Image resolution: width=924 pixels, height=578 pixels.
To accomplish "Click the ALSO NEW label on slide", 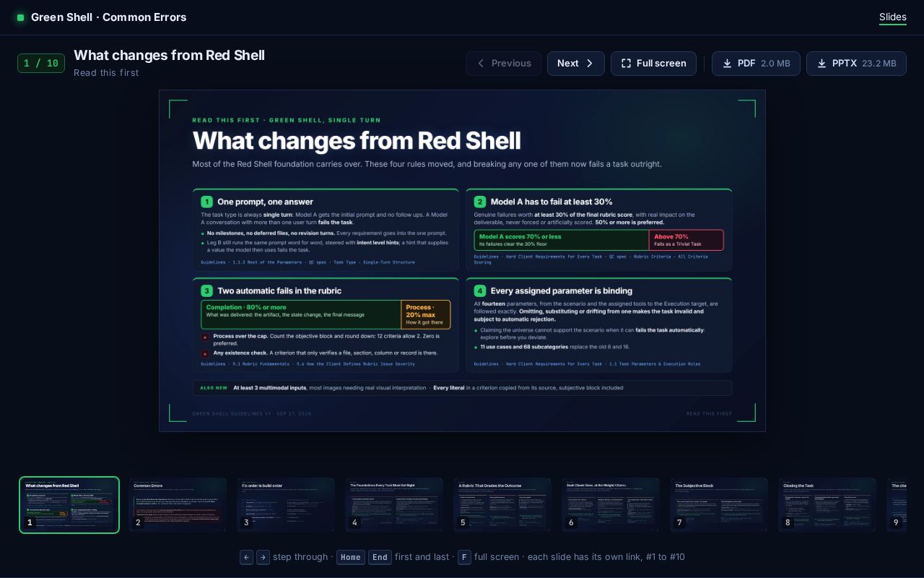I will [x=214, y=388].
